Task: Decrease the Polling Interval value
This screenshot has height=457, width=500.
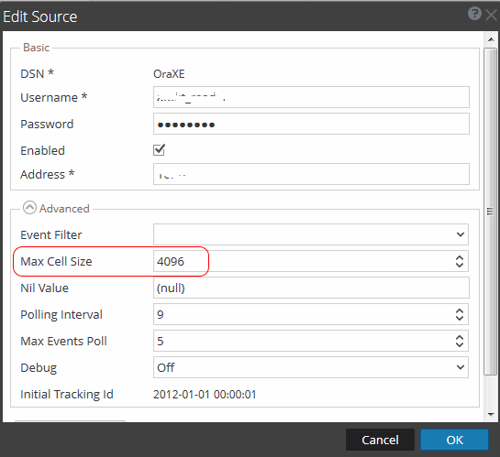Action: [x=459, y=318]
